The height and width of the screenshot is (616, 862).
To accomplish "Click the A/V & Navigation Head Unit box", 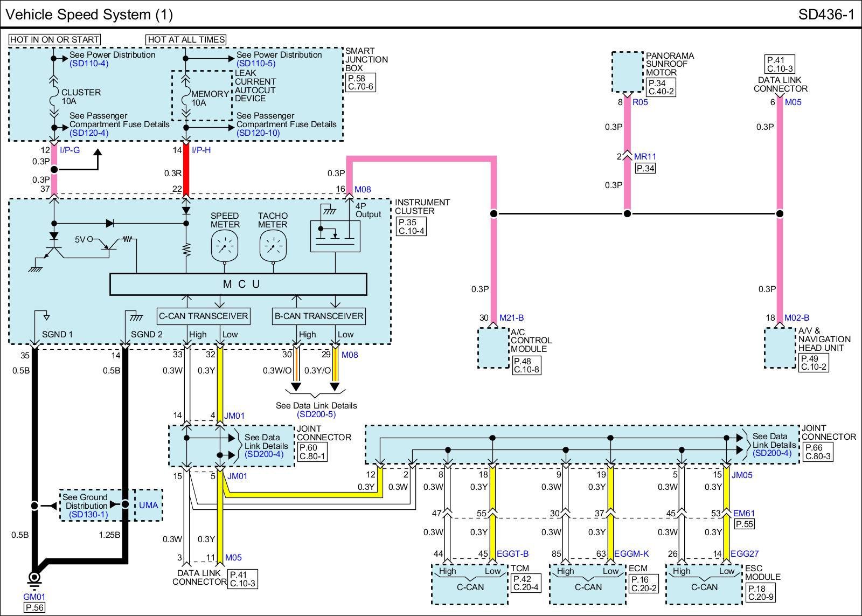I will tap(780, 348).
